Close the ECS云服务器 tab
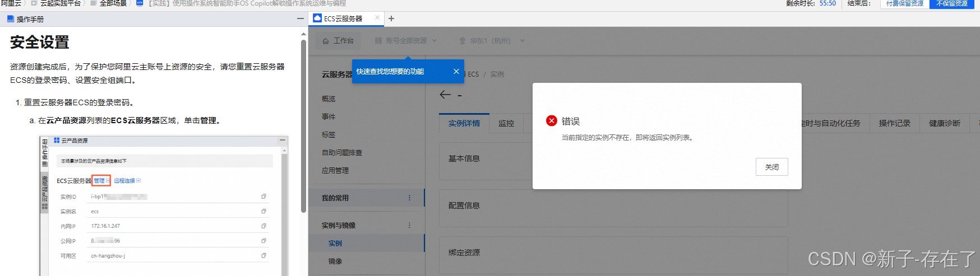Screen dimensions: 980x276 [377, 18]
